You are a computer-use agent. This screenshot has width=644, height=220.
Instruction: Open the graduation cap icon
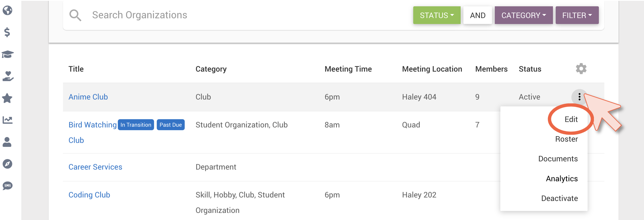(x=7, y=54)
